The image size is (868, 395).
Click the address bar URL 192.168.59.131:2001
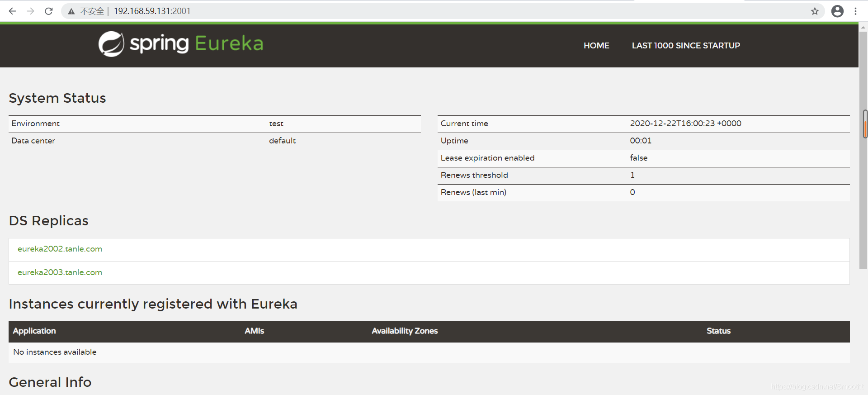tap(152, 11)
